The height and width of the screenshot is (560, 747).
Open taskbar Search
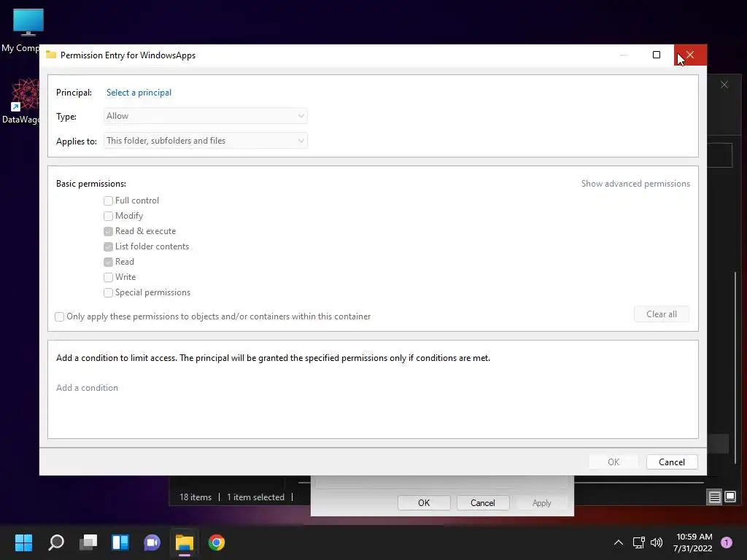[x=56, y=542]
